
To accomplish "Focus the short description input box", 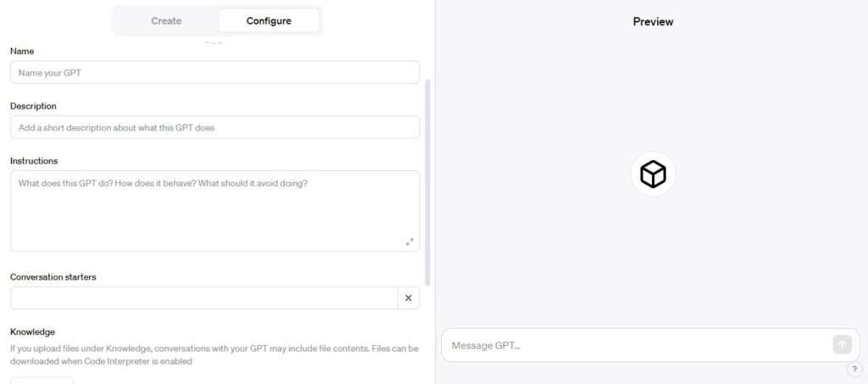I will coord(214,127).
